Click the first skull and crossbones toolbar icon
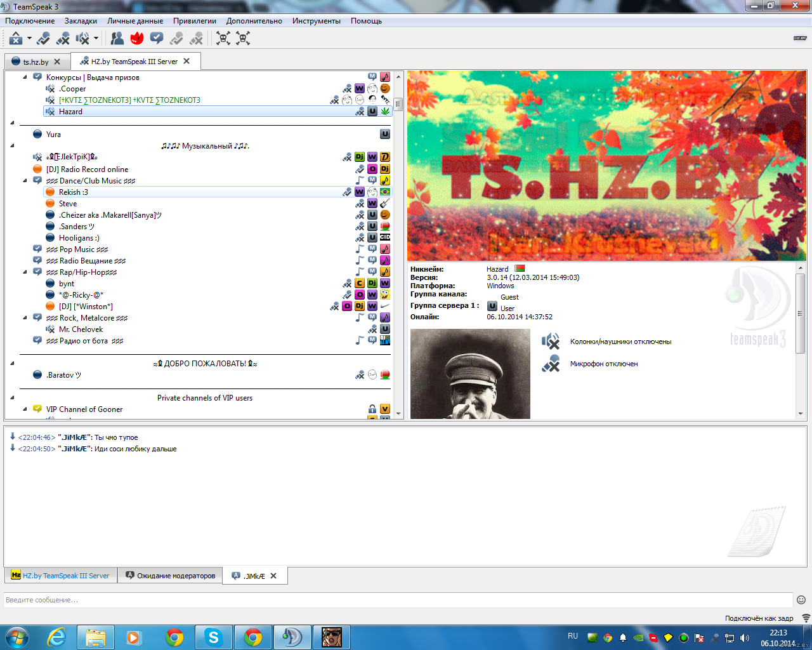Viewport: 812px width, 650px height. [x=223, y=39]
